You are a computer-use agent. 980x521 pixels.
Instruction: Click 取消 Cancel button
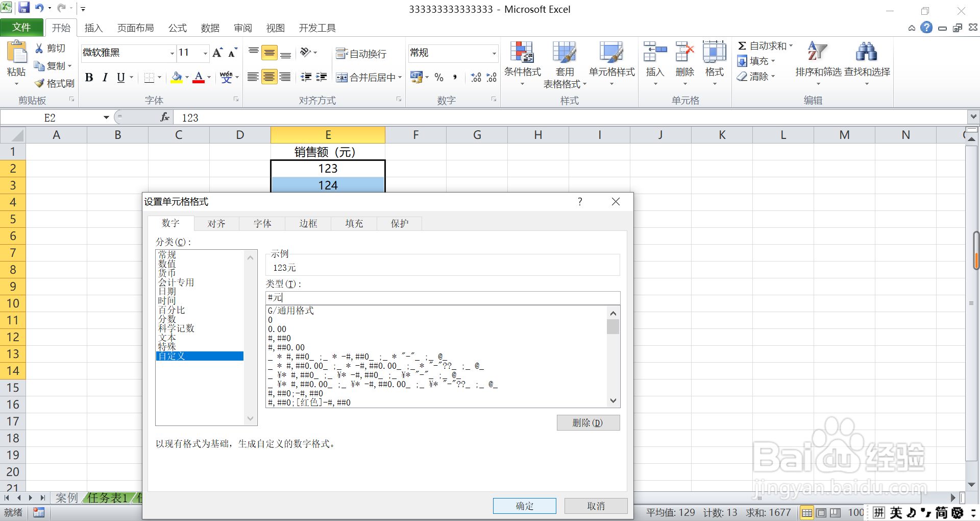(x=596, y=506)
